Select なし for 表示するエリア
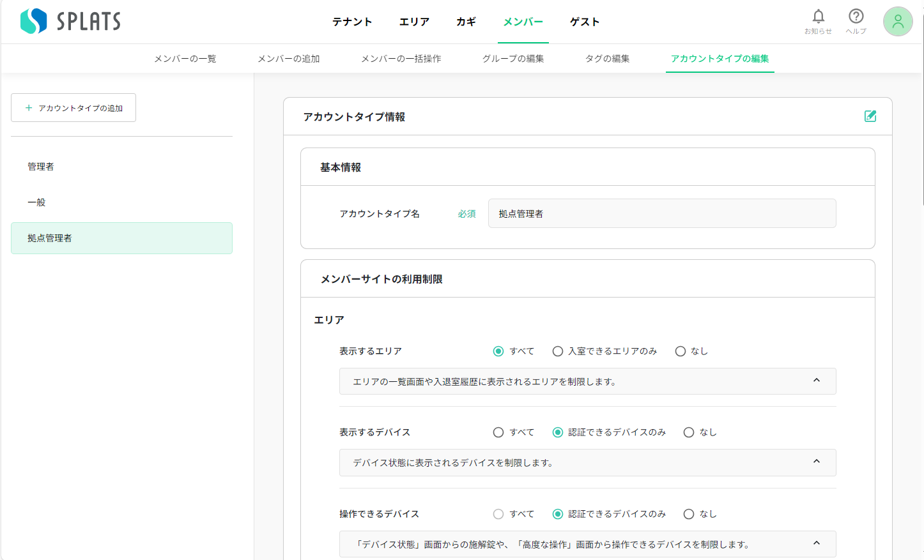This screenshot has width=924, height=560. [681, 351]
